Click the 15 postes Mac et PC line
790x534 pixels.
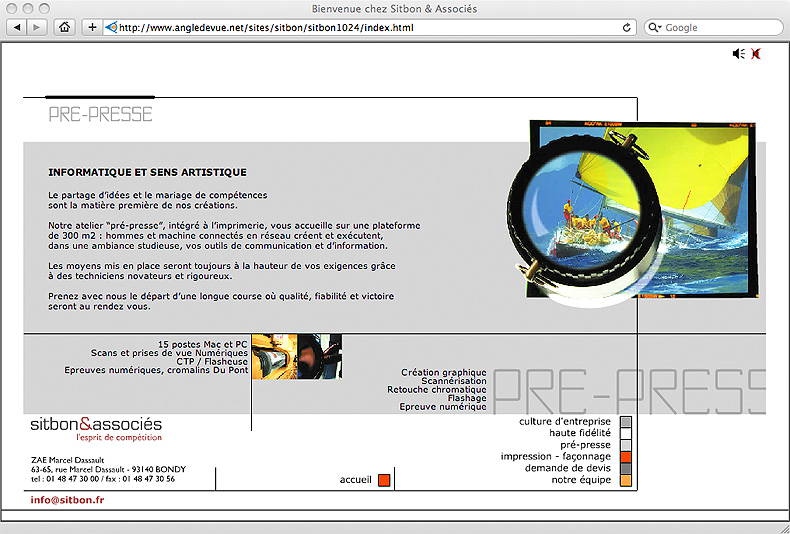tap(203, 345)
